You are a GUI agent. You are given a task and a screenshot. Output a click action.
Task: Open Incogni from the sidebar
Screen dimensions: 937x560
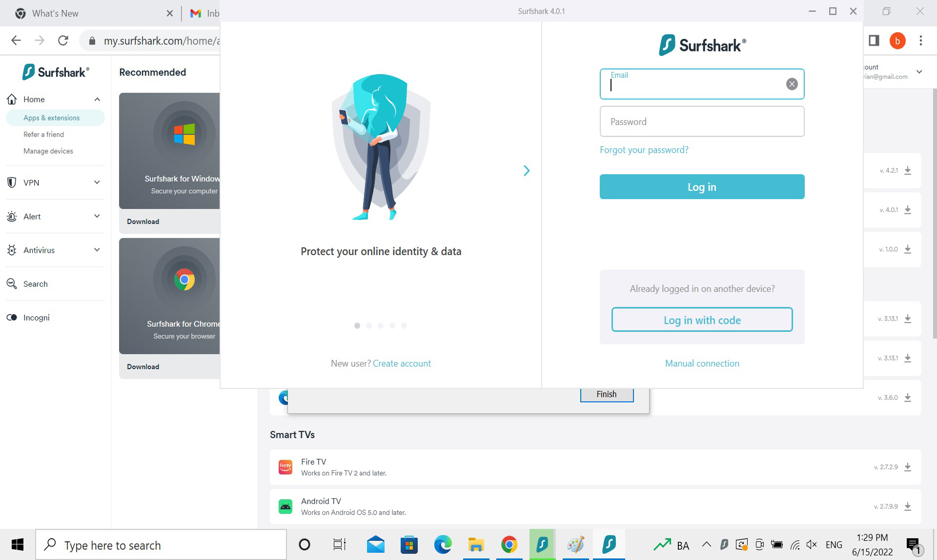click(x=12, y=318)
